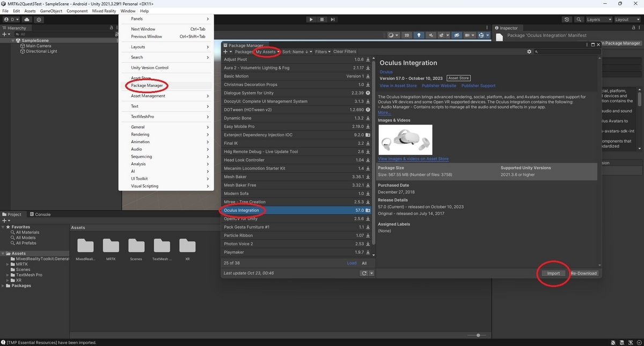Image resolution: width=644 pixels, height=346 pixels.
Task: Focus the Package Manager search field
Action: point(566,51)
